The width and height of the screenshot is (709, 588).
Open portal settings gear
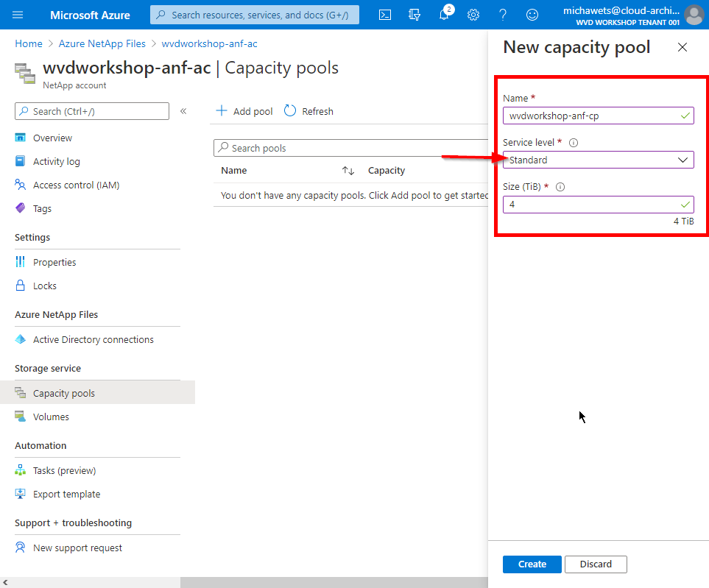point(473,15)
